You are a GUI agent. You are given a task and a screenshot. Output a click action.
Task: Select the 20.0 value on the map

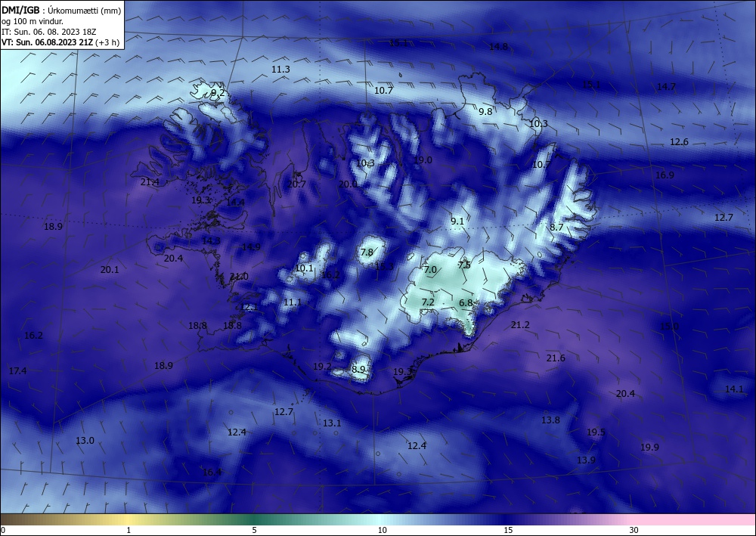pos(348,184)
